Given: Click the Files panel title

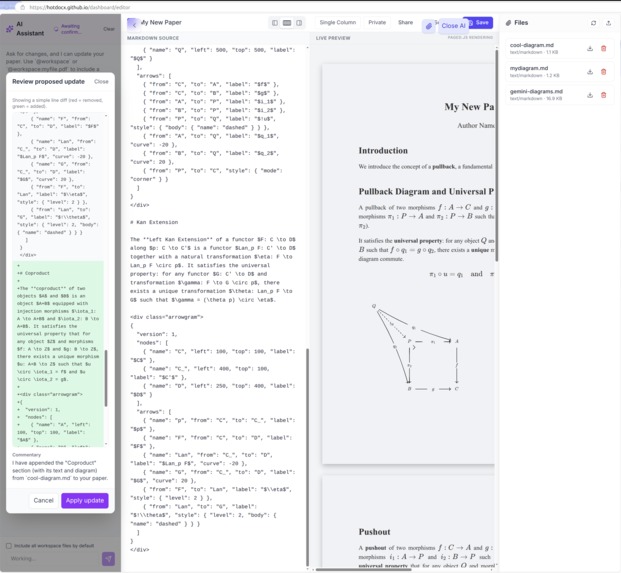Looking at the screenshot, I should (521, 23).
